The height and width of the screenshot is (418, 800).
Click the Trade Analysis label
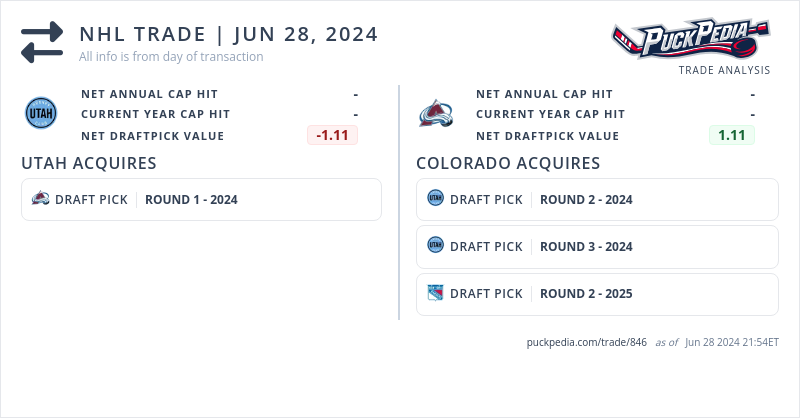pyautogui.click(x=724, y=70)
